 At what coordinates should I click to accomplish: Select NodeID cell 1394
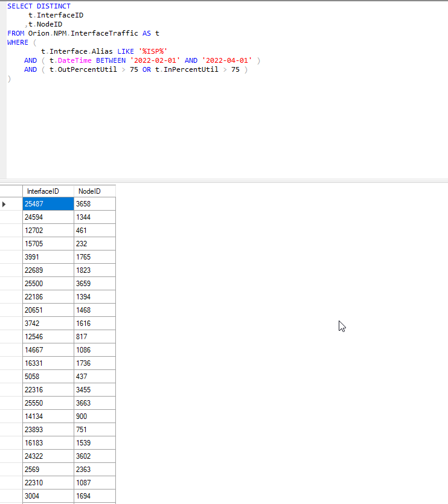pyautogui.click(x=95, y=297)
